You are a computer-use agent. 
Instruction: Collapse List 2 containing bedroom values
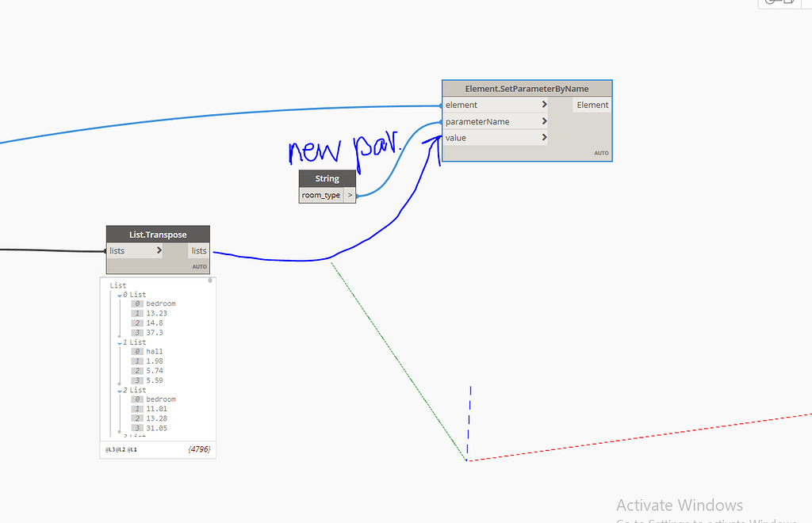point(119,390)
